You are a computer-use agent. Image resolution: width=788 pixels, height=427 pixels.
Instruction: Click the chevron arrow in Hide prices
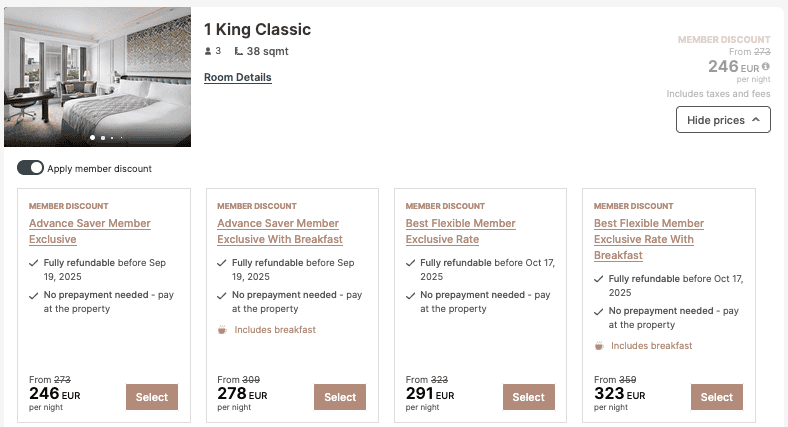point(756,120)
